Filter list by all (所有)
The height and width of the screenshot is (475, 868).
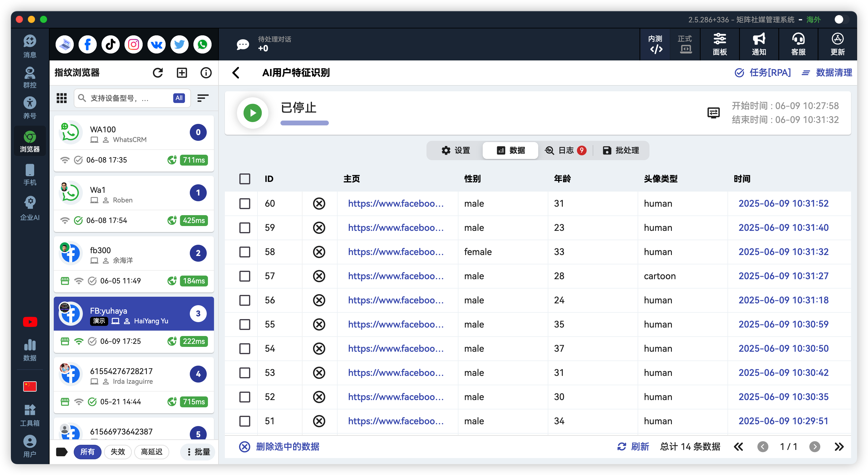point(87,452)
